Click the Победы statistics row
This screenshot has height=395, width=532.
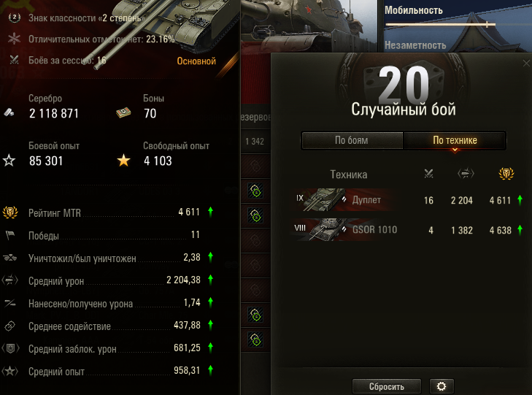105,235
